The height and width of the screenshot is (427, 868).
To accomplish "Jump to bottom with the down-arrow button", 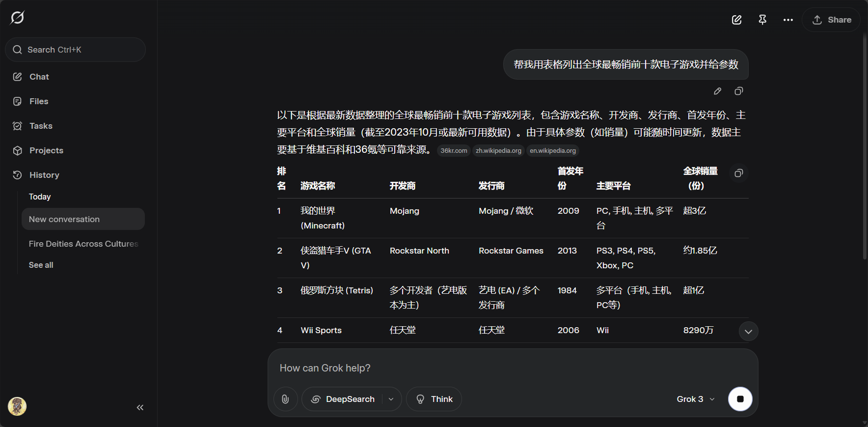I will point(748,331).
